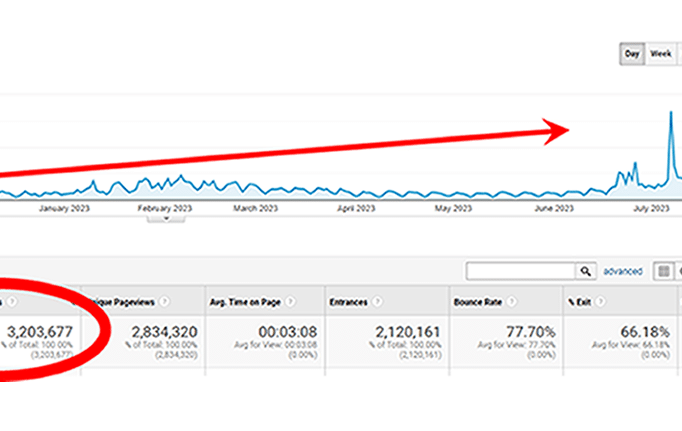Click help icon beside Unique Pageviews
Image resolution: width=682 pixels, height=431 pixels.
(163, 299)
